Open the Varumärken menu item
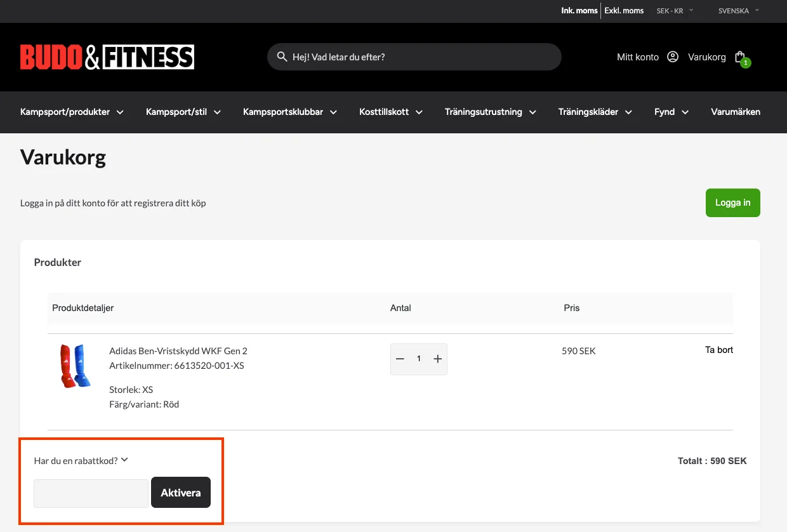This screenshot has height=532, width=787. (x=735, y=112)
